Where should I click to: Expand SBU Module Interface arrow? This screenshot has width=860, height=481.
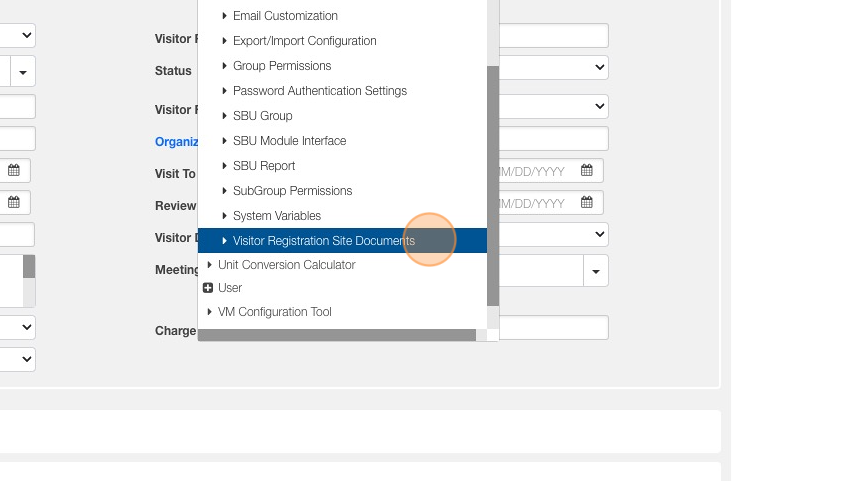click(x=224, y=141)
